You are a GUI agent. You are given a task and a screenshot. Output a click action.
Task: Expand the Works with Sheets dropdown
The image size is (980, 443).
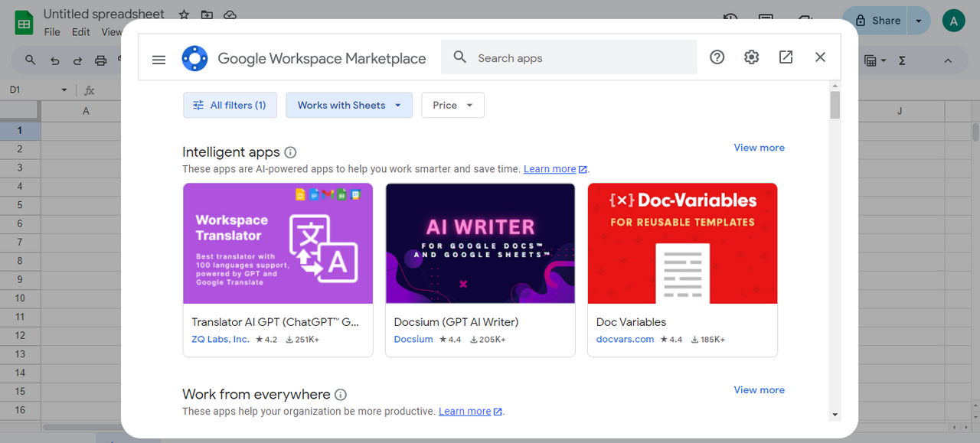pyautogui.click(x=349, y=106)
